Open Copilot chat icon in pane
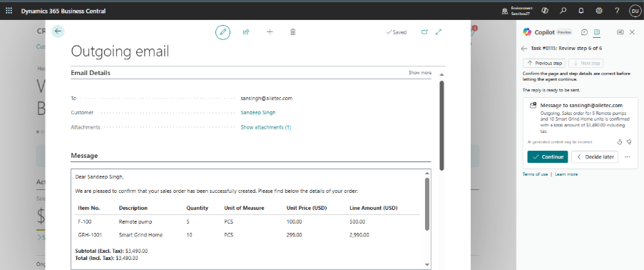644x270 pixels. coord(584,32)
